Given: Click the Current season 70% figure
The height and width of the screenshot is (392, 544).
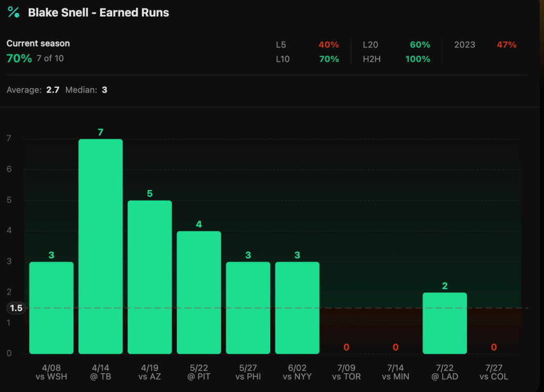Looking at the screenshot, I should point(19,59).
